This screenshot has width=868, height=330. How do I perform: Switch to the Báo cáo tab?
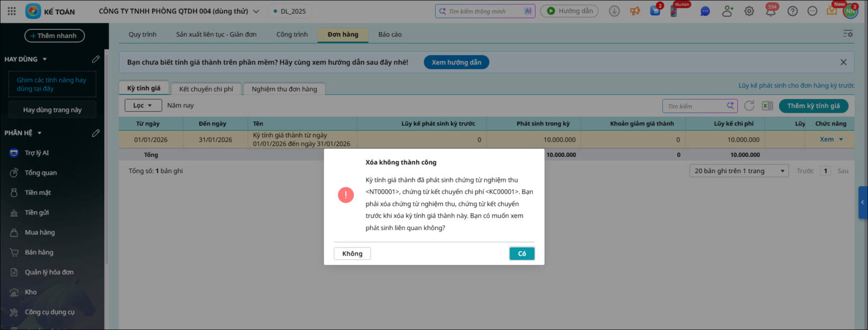coord(390,34)
